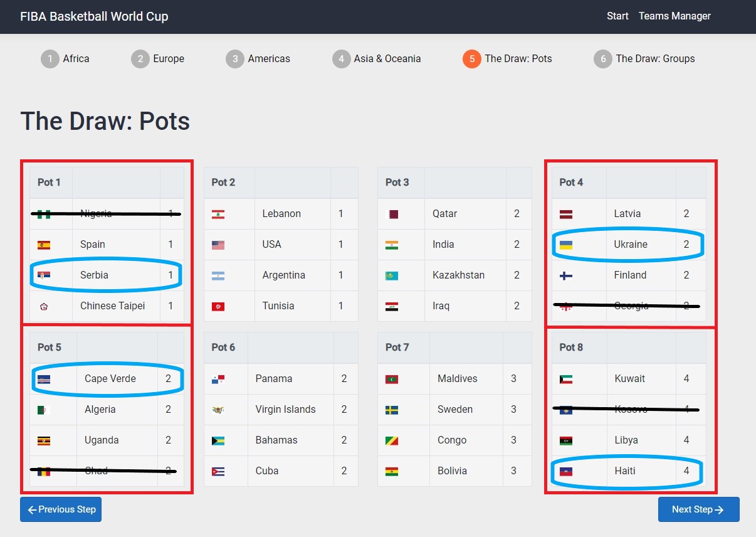Click the Algeria team name
Image resolution: width=756 pixels, height=537 pixels.
[x=100, y=410]
